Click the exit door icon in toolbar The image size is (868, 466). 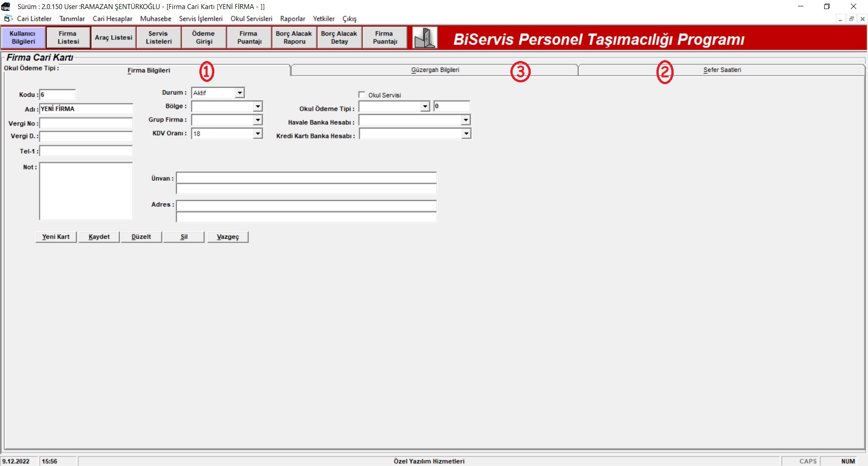point(425,38)
